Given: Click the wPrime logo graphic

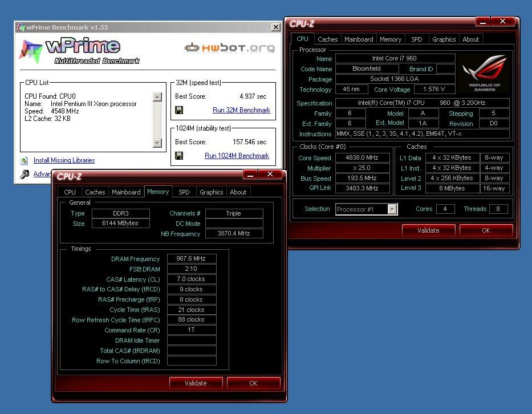Looking at the screenshot, I should click(79, 51).
